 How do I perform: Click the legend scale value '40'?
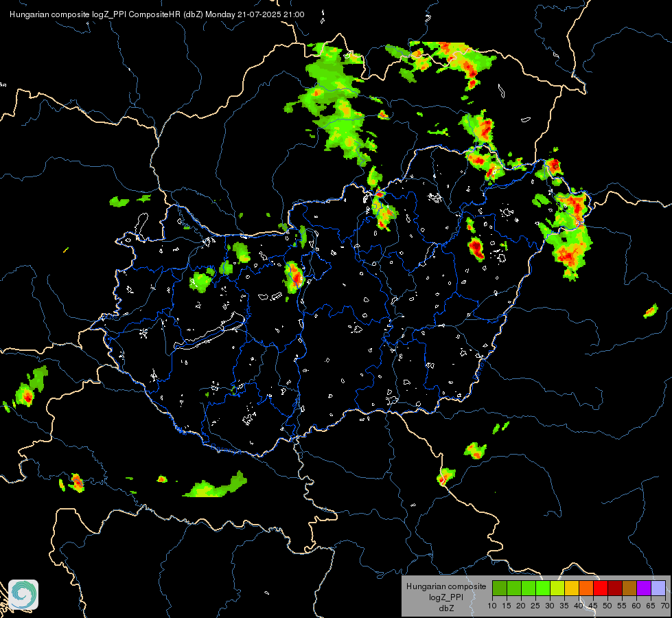[x=579, y=606]
